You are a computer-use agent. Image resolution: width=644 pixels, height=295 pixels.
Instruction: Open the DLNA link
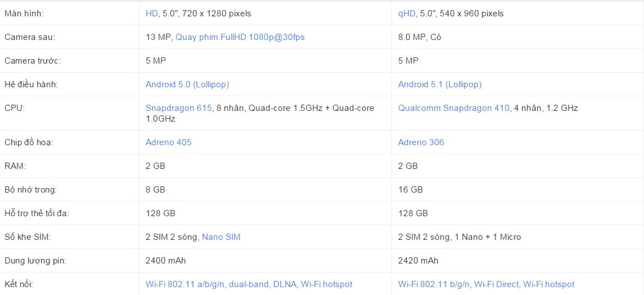pos(286,284)
